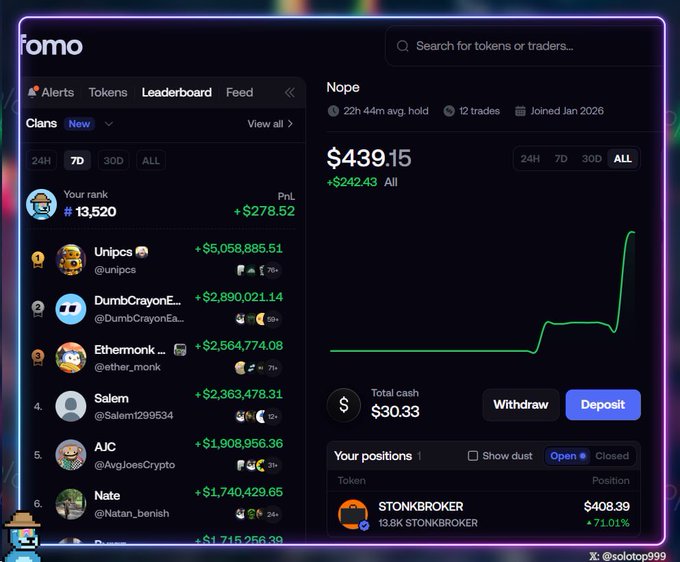Click the search magnifier icon
This screenshot has height=562, width=680.
pos(402,46)
